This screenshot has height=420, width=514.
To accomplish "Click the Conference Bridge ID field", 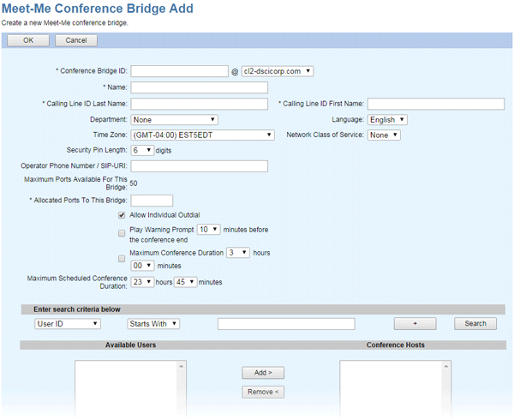I will pyautogui.click(x=179, y=71).
